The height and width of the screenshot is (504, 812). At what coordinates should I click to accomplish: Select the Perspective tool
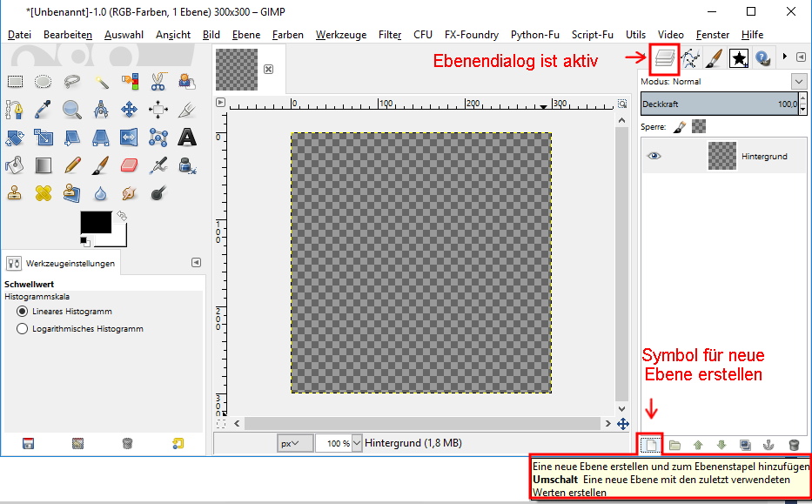(x=101, y=138)
